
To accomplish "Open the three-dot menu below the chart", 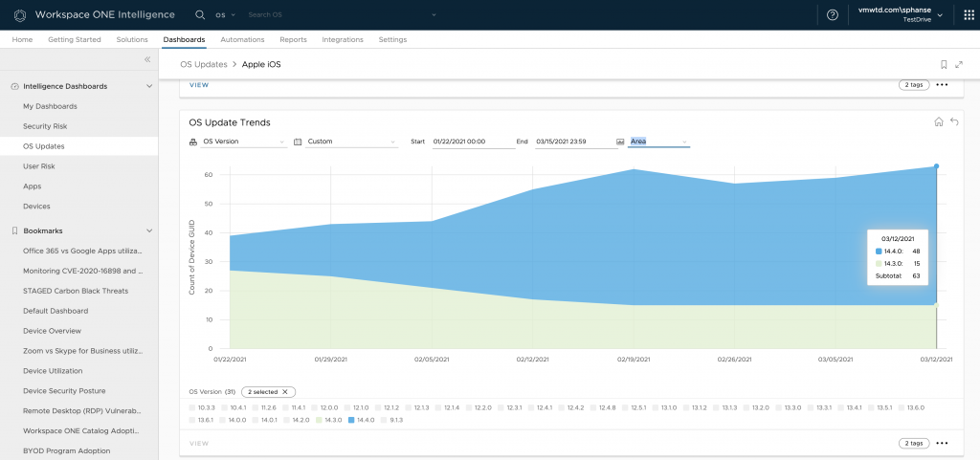I will click(942, 444).
